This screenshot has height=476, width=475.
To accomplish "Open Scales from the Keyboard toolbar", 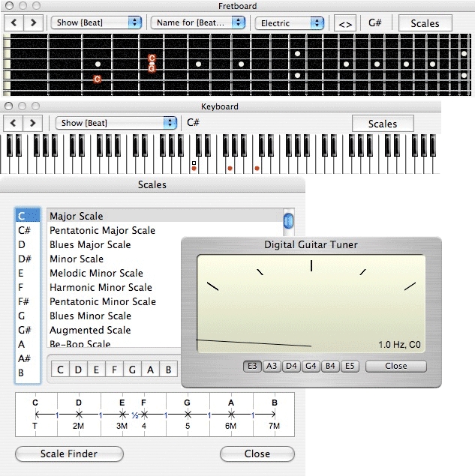I will point(383,124).
